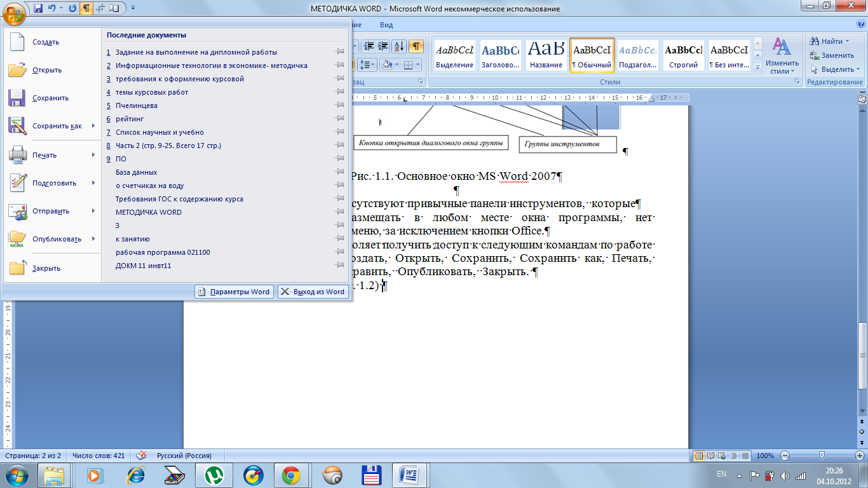Switch to Full Screen Reading view
The width and height of the screenshot is (868, 488).
711,456
